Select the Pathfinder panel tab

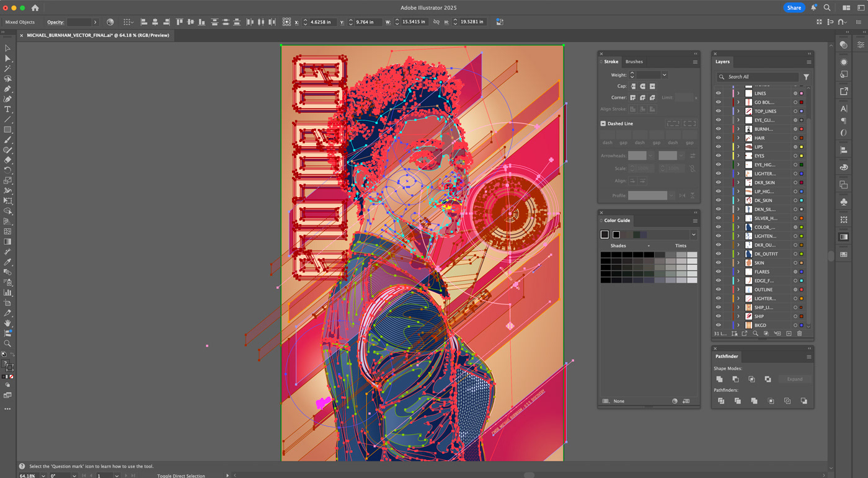(x=727, y=356)
